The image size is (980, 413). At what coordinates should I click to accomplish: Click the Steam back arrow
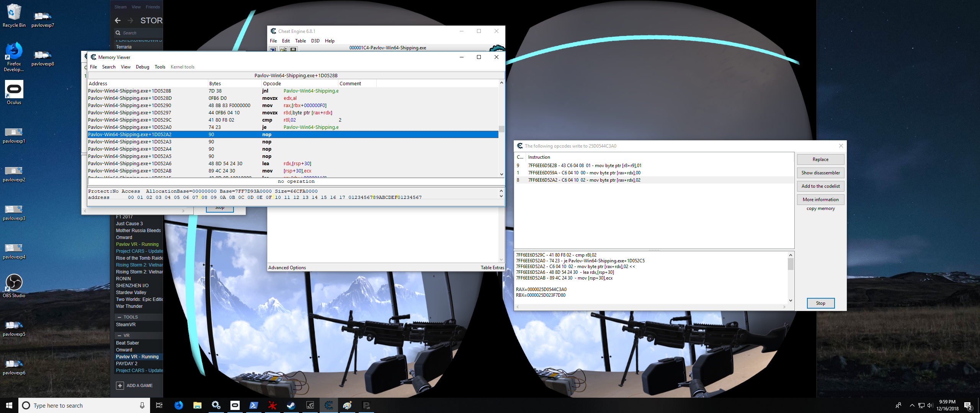pos(118,20)
